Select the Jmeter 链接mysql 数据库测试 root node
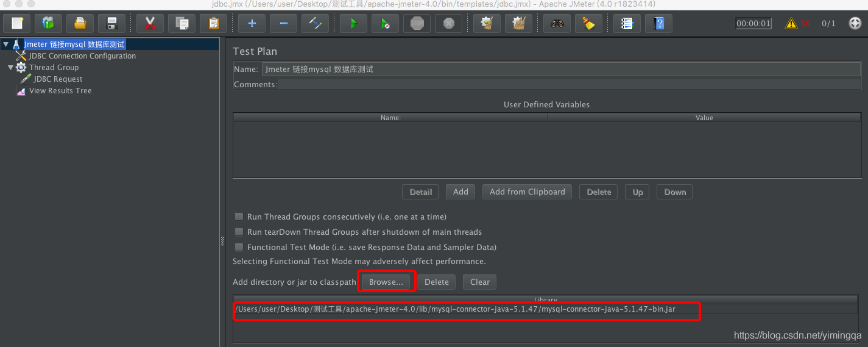The width and height of the screenshot is (868, 347). (x=74, y=45)
